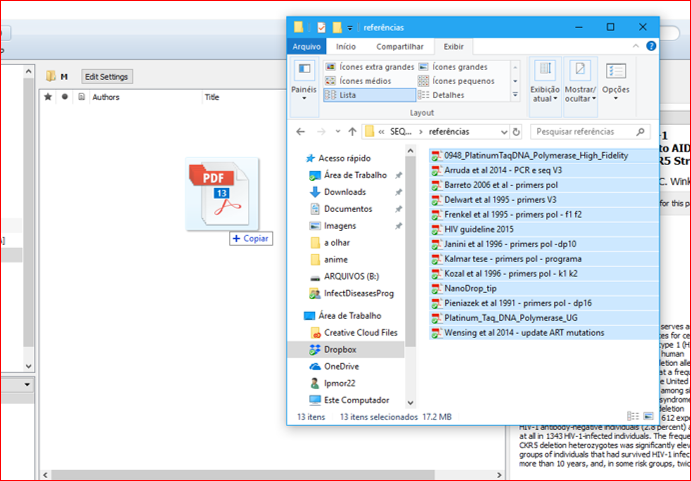Open the Opções button

tap(616, 82)
